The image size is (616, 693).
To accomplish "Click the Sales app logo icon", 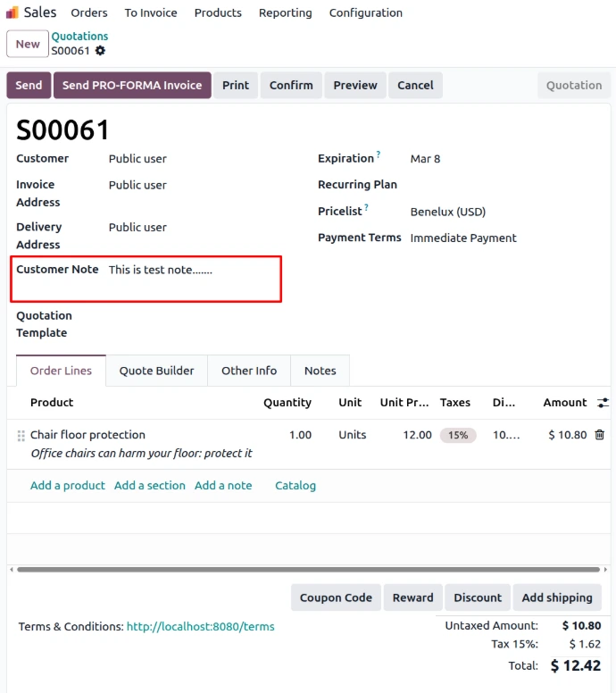I will [x=12, y=13].
